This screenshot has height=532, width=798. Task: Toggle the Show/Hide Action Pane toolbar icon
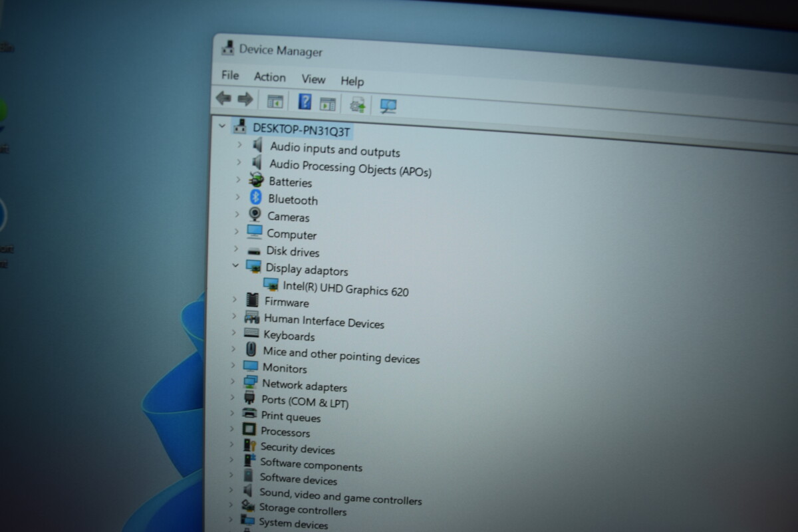click(x=327, y=103)
